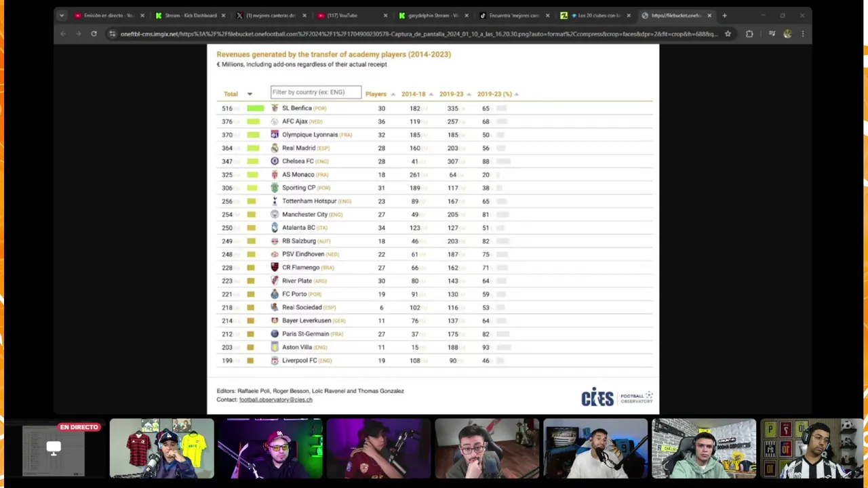
Task: Click the Bayer Leverkusen row name
Action: (307, 321)
